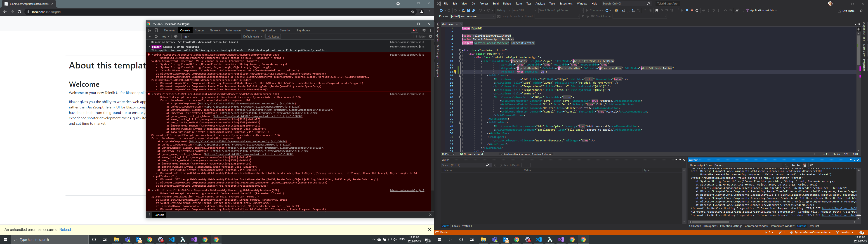Open Visual Studio Debug menu
868x244 pixels.
click(x=507, y=3)
